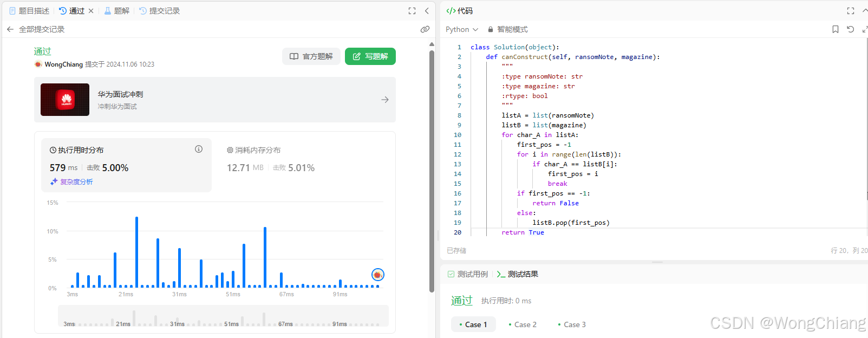
Task: Click the '执行用时: 0 ms' text
Action: pyautogui.click(x=506, y=301)
